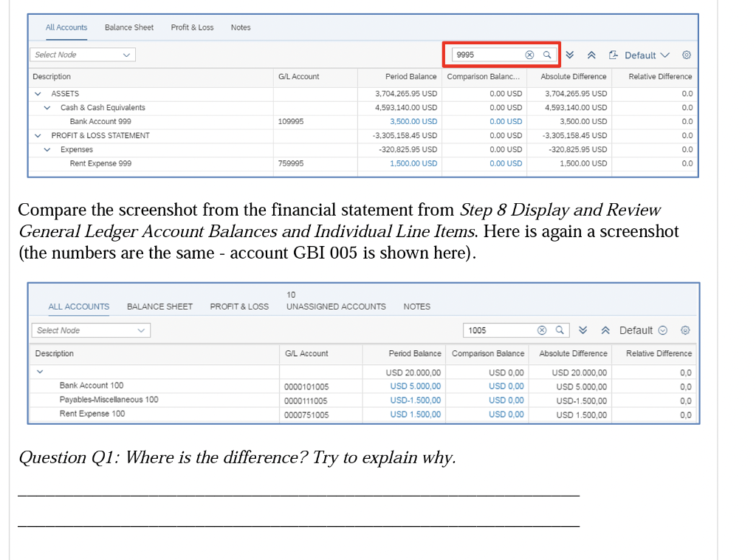The height and width of the screenshot is (560, 756).
Task: Expand all rows using the double-down chevron icon
Action: [568, 55]
